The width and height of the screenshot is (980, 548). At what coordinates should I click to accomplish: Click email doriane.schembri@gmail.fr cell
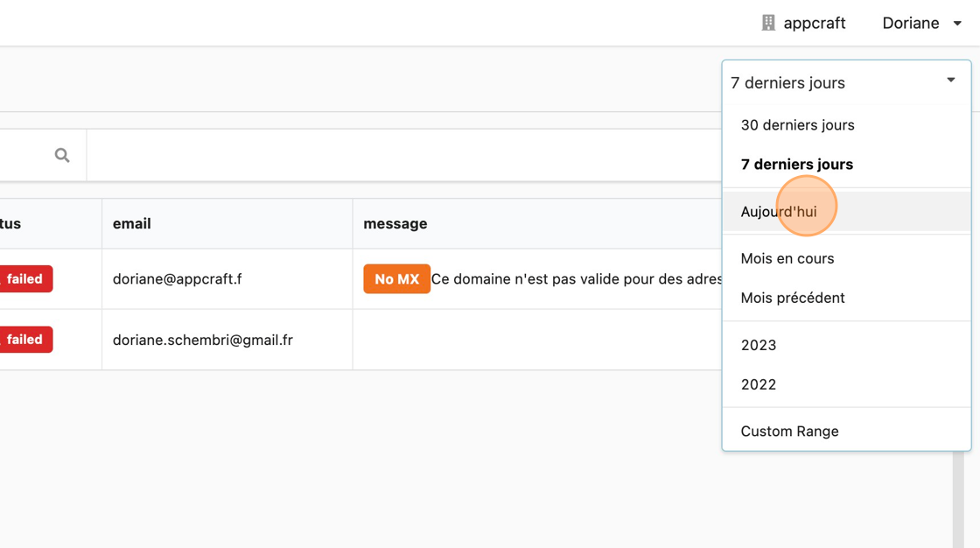point(203,340)
